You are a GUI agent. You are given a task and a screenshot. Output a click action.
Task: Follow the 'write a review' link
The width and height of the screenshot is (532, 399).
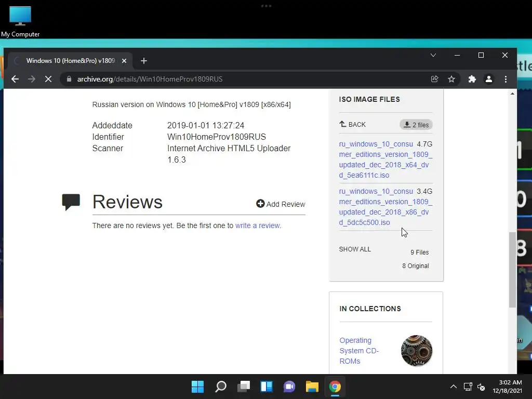(x=258, y=225)
